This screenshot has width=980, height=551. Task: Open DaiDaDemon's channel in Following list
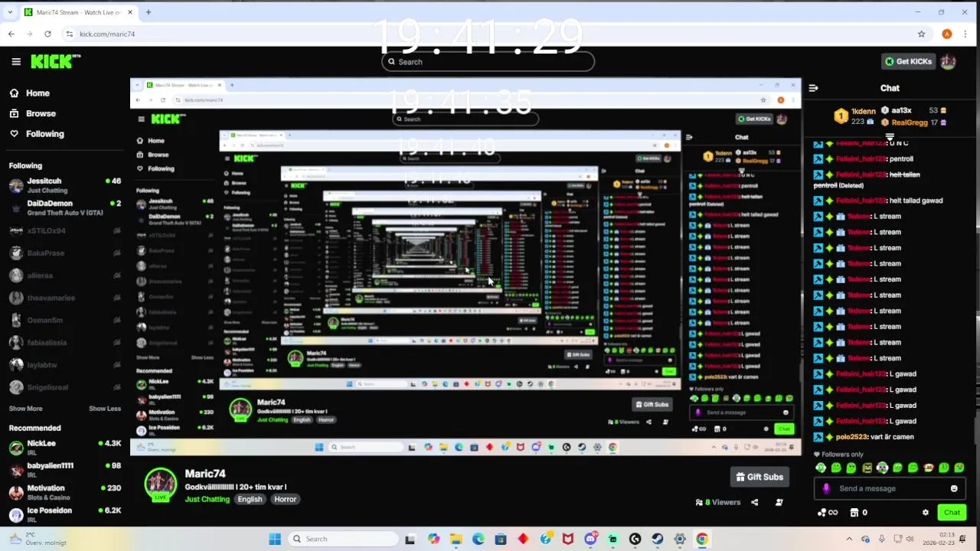pos(64,207)
